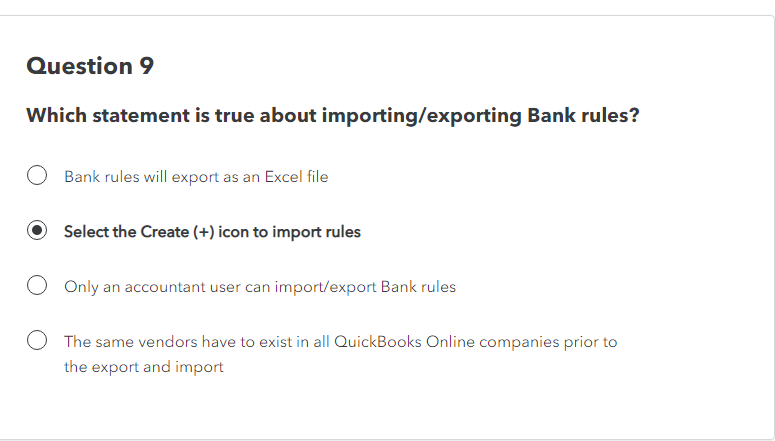The width and height of the screenshot is (775, 441).
Task: Click the bold label 'Select the Create (+) icon to import rules'
Action: coord(213,232)
